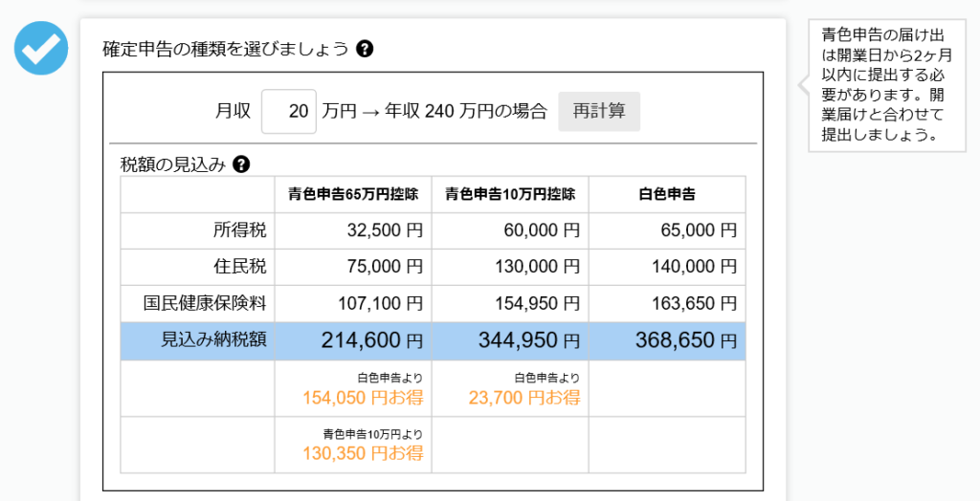980x501 pixels.
Task: Click the 所得税 row label
Action: coord(240,230)
